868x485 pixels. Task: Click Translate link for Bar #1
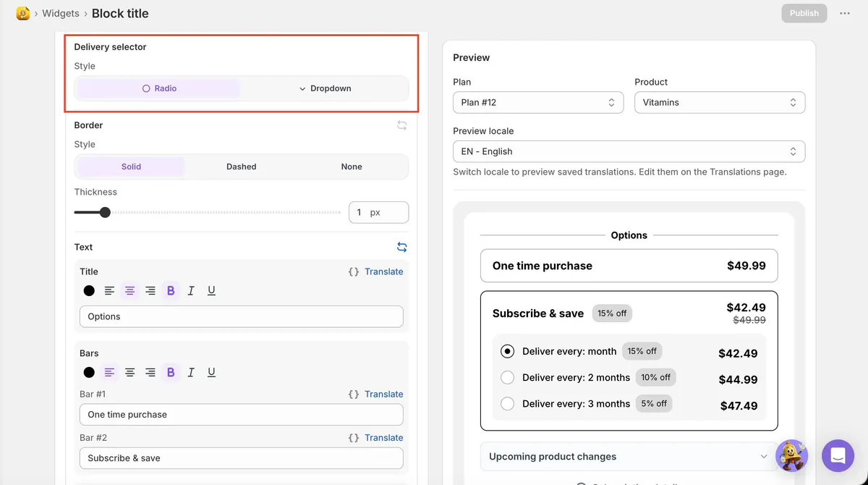pyautogui.click(x=384, y=394)
